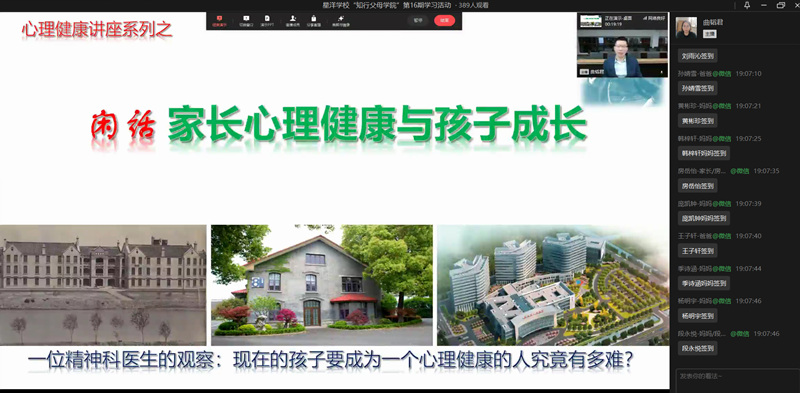This screenshot has height=393, width=800.
Task: Click the red end button
Action: 444,20
